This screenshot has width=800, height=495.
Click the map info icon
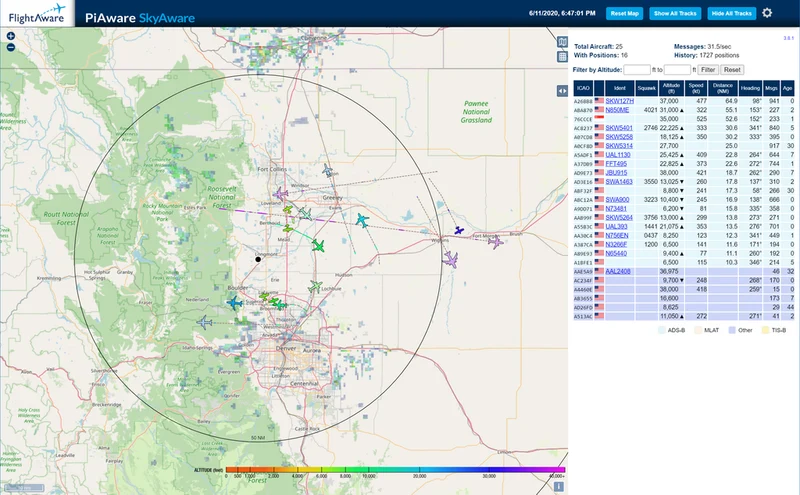tap(559, 487)
